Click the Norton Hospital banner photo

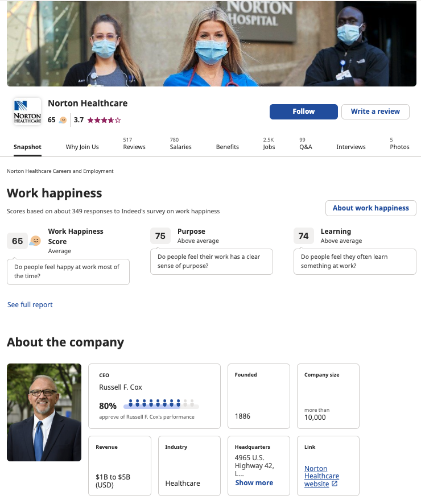pyautogui.click(x=212, y=43)
